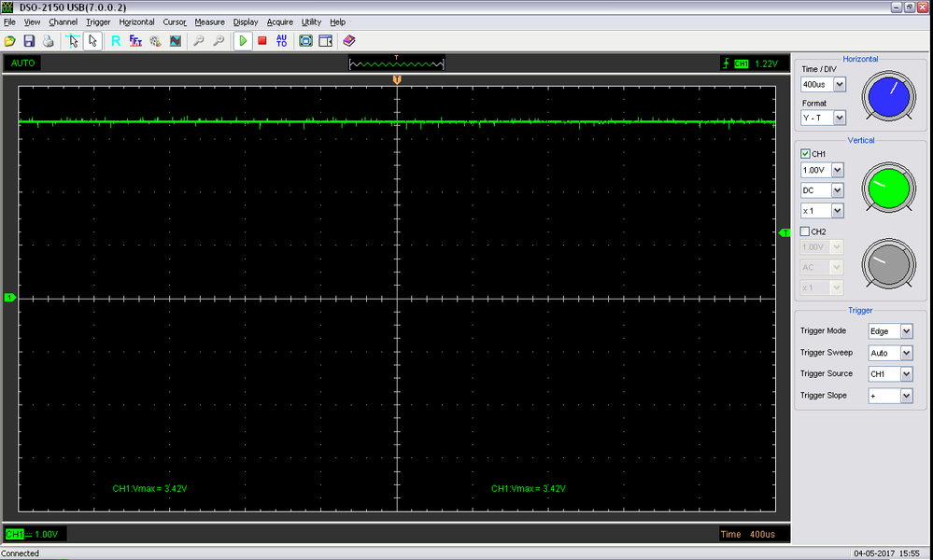The image size is (933, 560).
Task: Uncheck the CH1 checkbox
Action: tap(806, 154)
